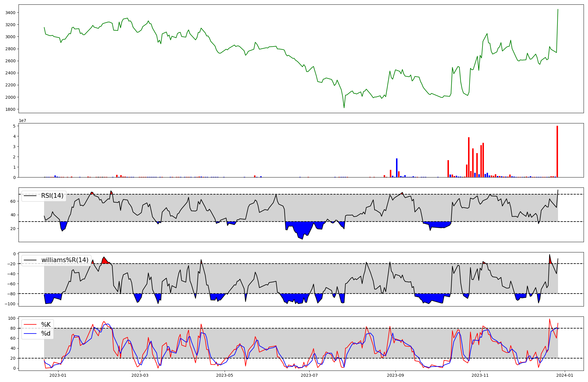The image size is (588, 382).
Task: Click the 2023-07 x-axis date label
Action: coord(310,375)
